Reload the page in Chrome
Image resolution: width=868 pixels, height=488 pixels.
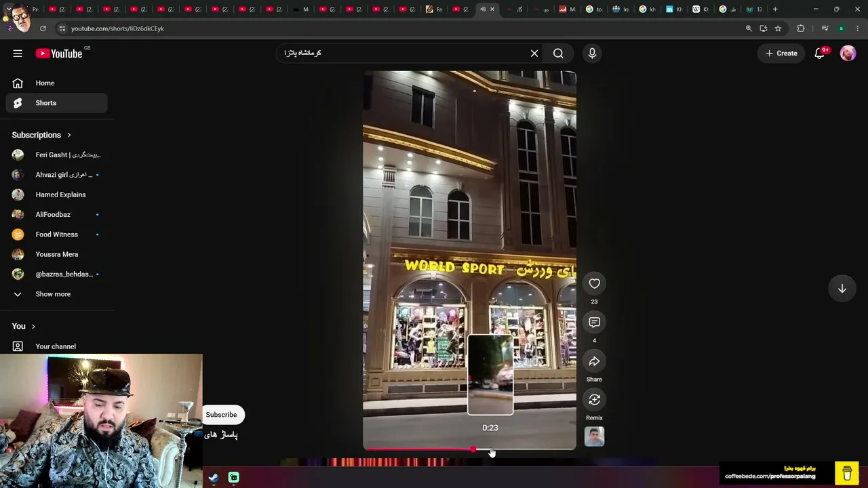pos(43,28)
